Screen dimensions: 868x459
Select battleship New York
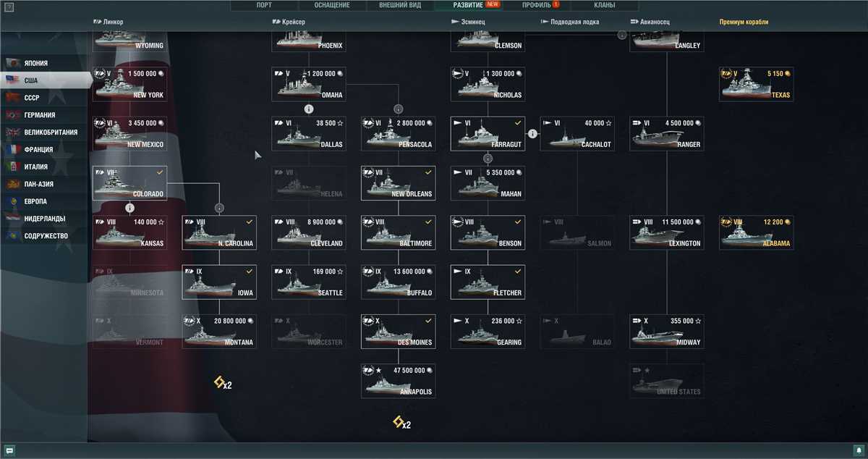point(129,84)
